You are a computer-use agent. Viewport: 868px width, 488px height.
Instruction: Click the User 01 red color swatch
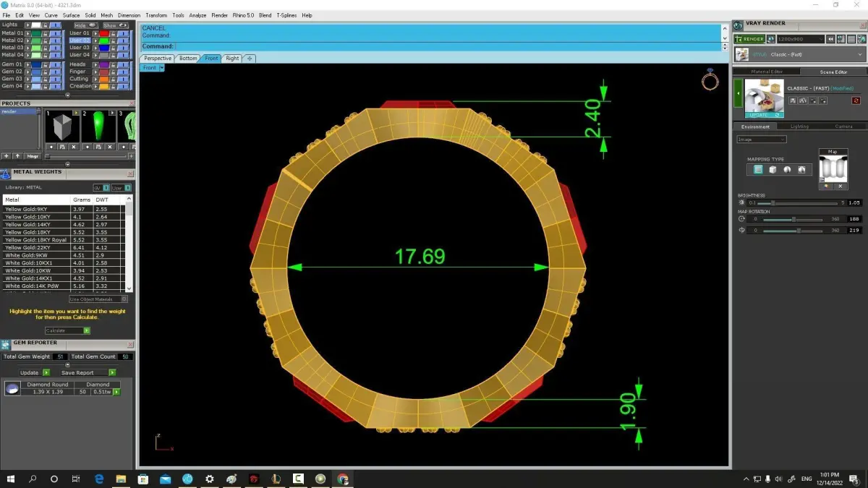[x=104, y=33]
